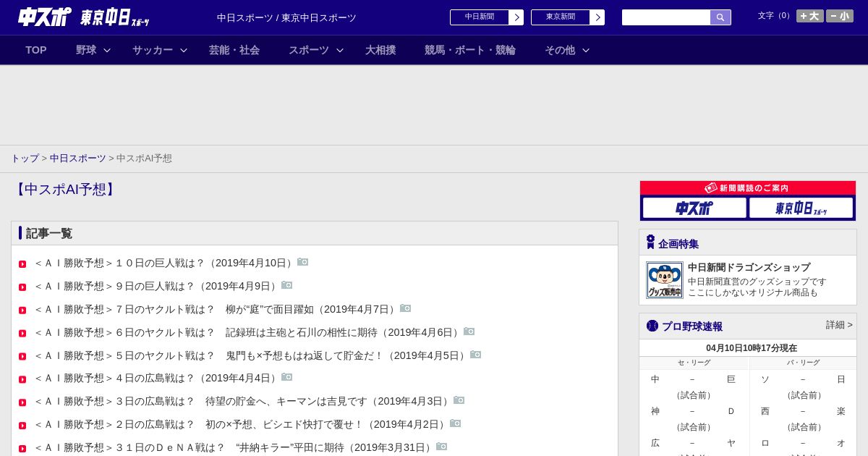Open article about 3日の広島戦 キーマンは吉見
868x456 pixels.
(243, 401)
